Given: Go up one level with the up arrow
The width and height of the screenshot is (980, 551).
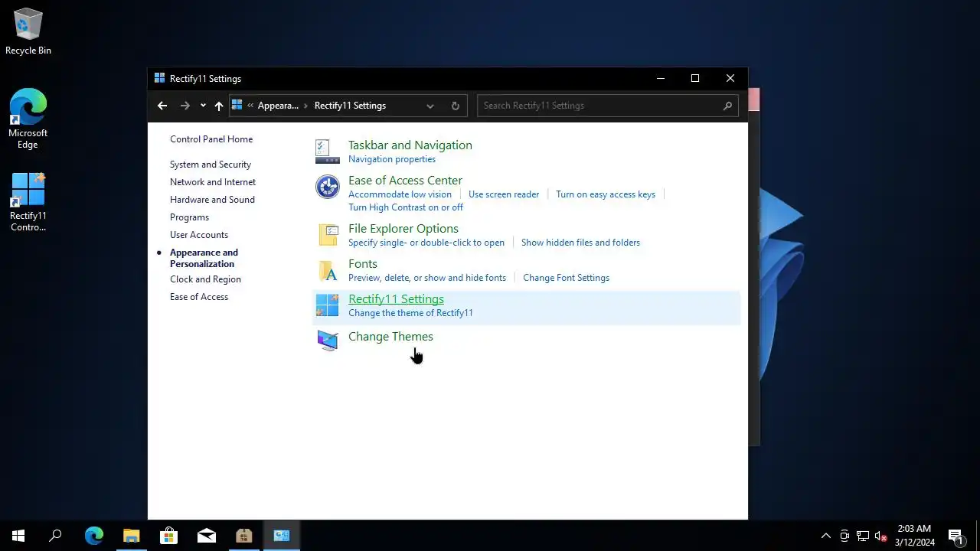Looking at the screenshot, I should [219, 106].
